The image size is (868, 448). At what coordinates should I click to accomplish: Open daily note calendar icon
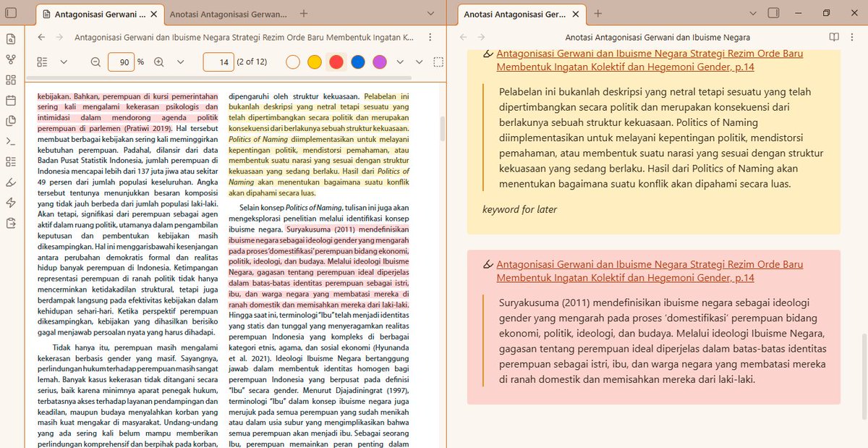point(10,100)
